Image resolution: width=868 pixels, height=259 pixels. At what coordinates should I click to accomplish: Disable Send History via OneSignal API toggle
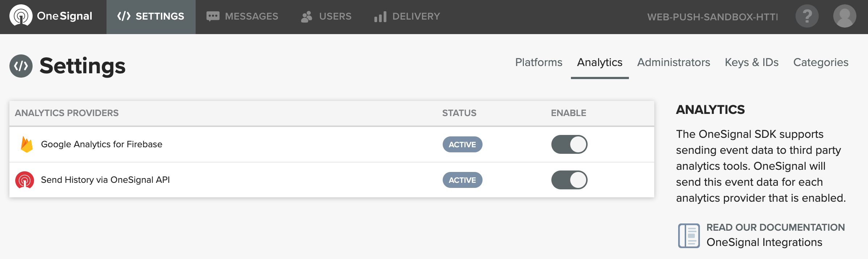click(x=569, y=180)
